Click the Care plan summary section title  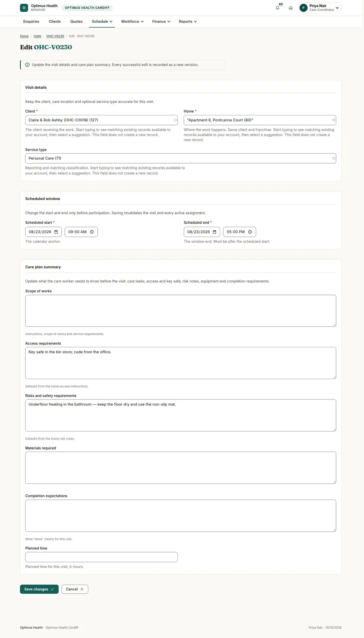[x=43, y=267]
